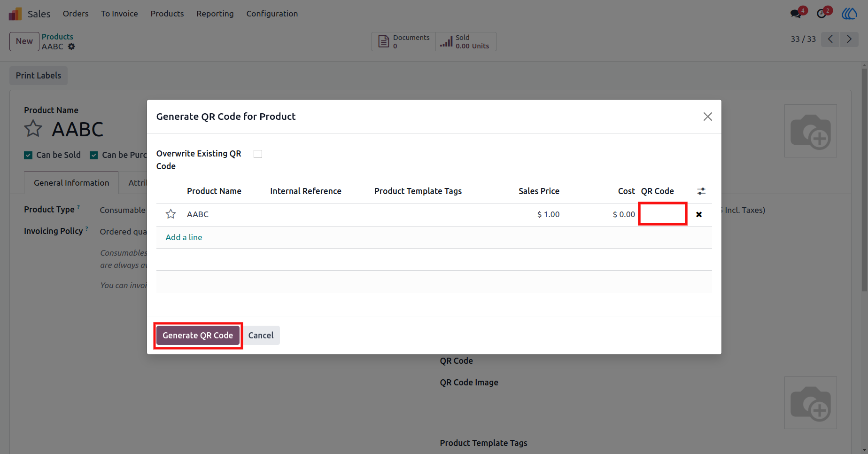Sort by the Sales Price column header
This screenshot has width=868, height=454.
539,191
